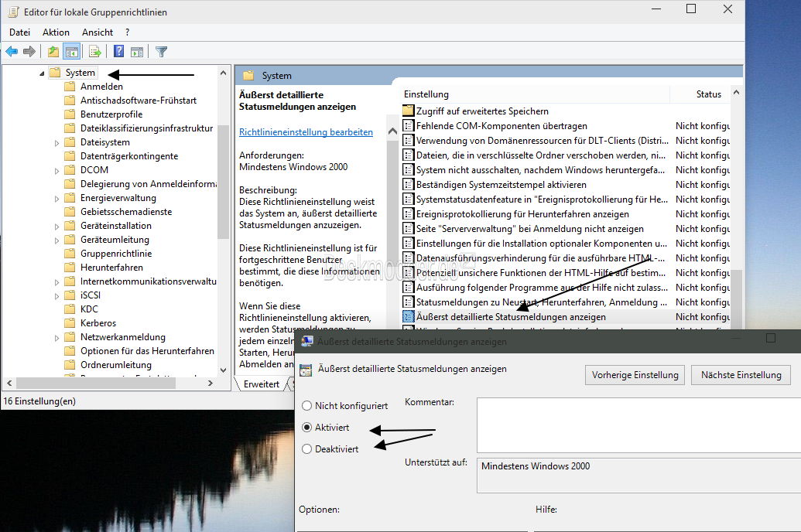Click folder icon next to Kerberos
The width and height of the screenshot is (801, 532).
click(x=70, y=322)
